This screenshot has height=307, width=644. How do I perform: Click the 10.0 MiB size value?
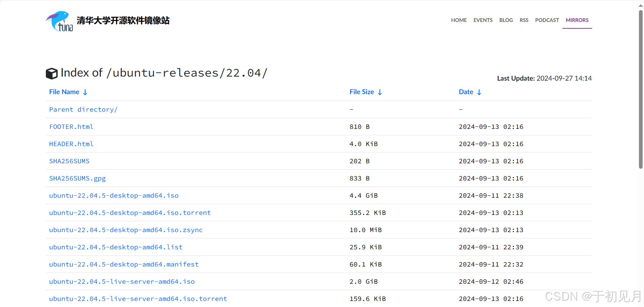click(x=365, y=230)
